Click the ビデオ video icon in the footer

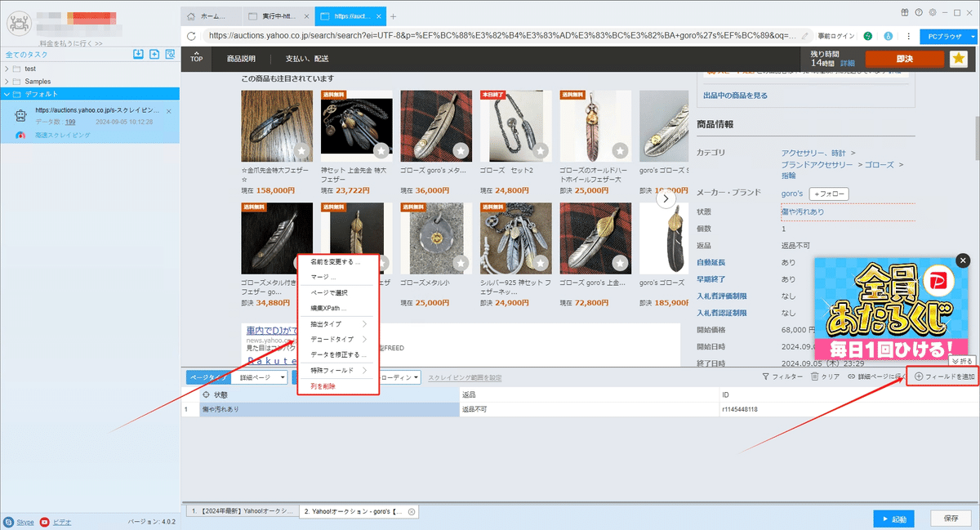coord(44,521)
